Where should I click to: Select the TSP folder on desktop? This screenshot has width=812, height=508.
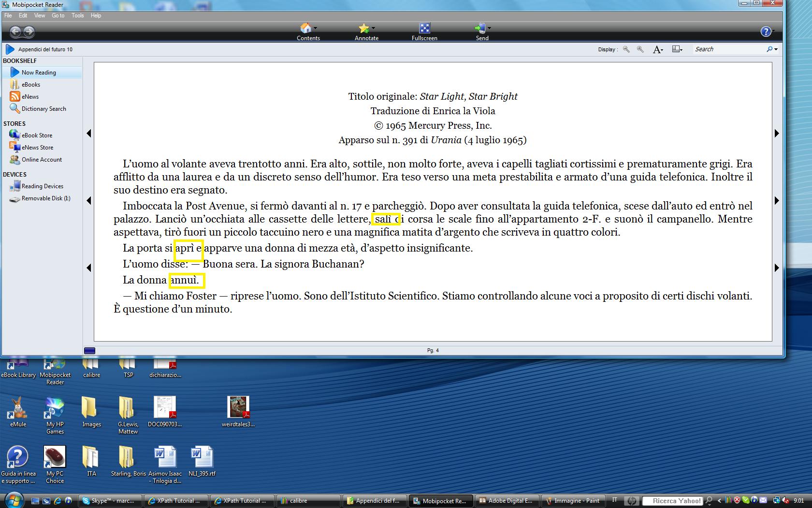pyautogui.click(x=128, y=368)
